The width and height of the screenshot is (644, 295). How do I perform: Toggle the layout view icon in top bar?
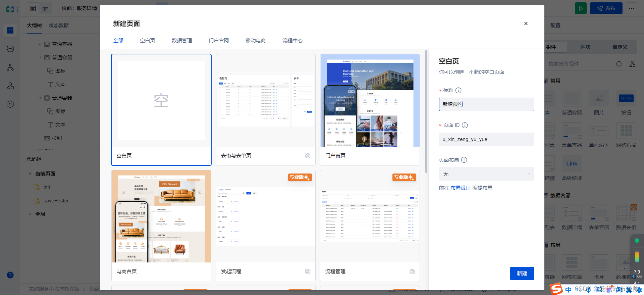[x=45, y=8]
